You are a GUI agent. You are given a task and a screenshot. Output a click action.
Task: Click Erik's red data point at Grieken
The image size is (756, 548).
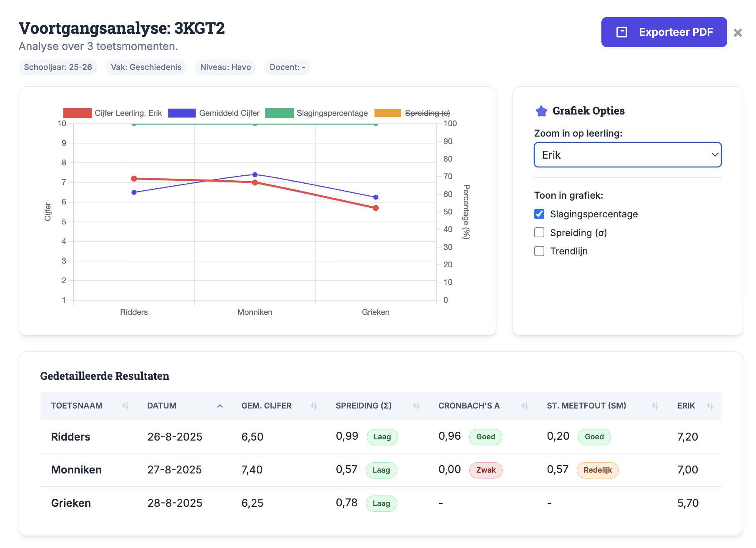[x=375, y=208]
